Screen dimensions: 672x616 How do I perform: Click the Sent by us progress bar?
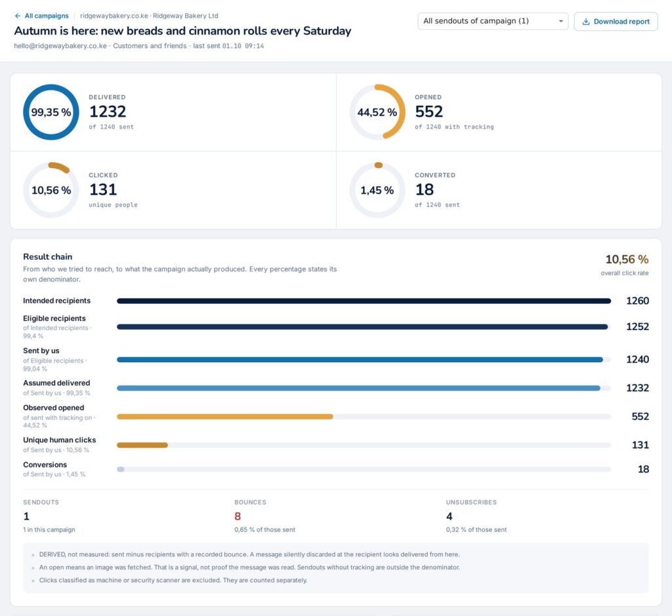coord(364,360)
